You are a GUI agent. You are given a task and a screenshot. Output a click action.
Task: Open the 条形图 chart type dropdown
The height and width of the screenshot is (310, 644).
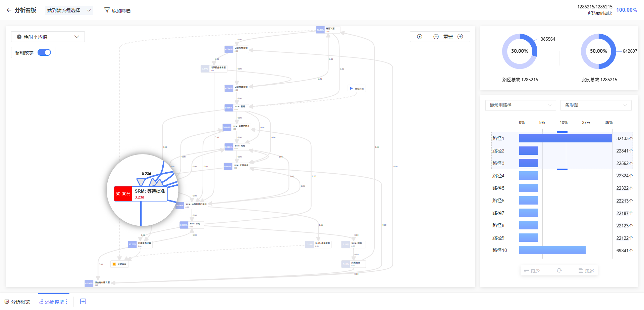pos(596,105)
